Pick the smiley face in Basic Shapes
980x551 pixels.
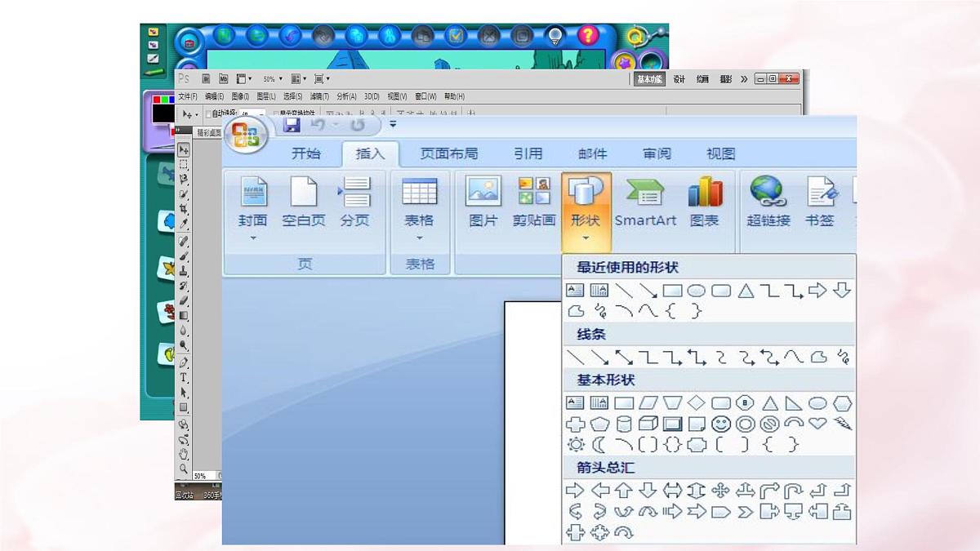720,424
